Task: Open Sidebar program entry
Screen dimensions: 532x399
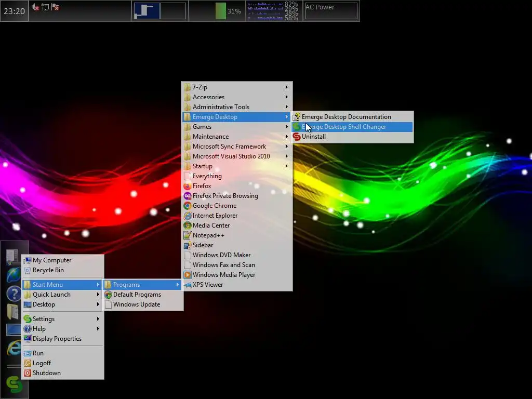Action: pyautogui.click(x=237, y=245)
